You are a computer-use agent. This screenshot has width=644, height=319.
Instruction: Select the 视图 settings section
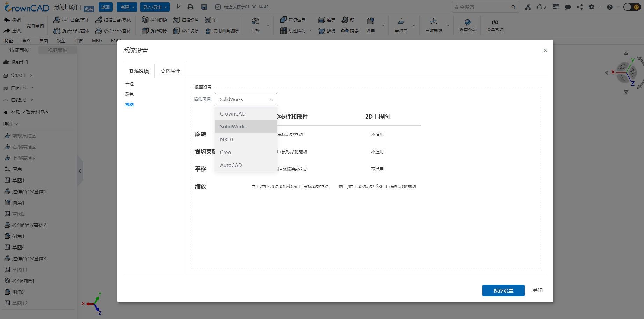(x=130, y=105)
